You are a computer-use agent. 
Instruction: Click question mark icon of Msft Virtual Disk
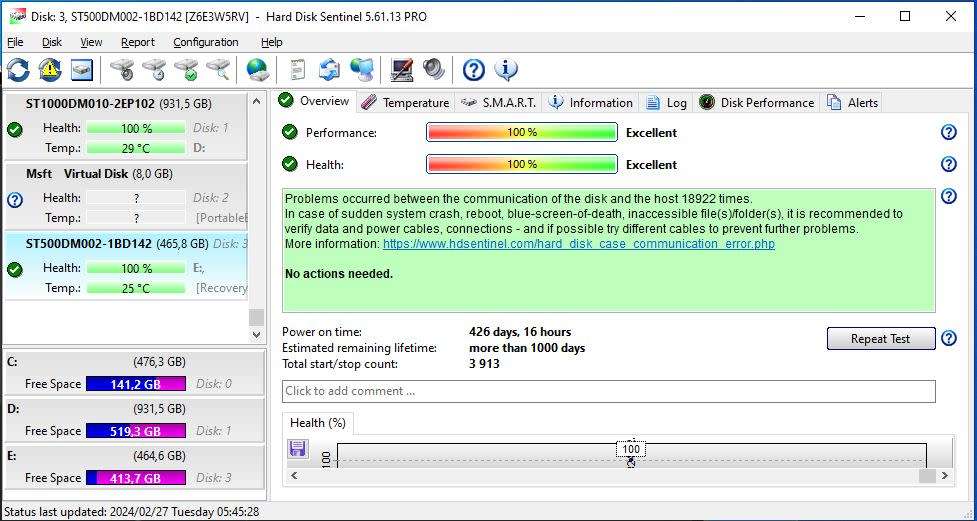coord(15,200)
